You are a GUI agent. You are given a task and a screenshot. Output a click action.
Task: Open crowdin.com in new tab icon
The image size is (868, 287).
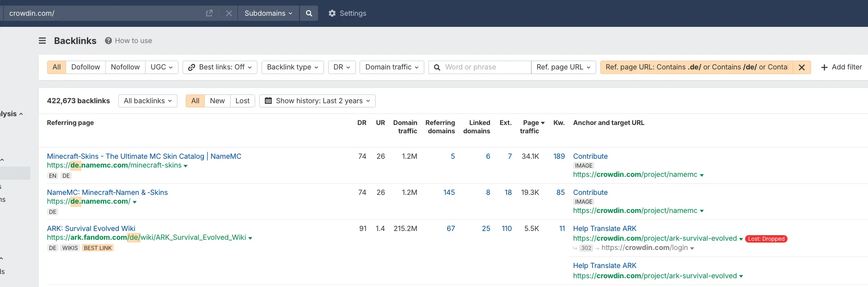tap(209, 13)
